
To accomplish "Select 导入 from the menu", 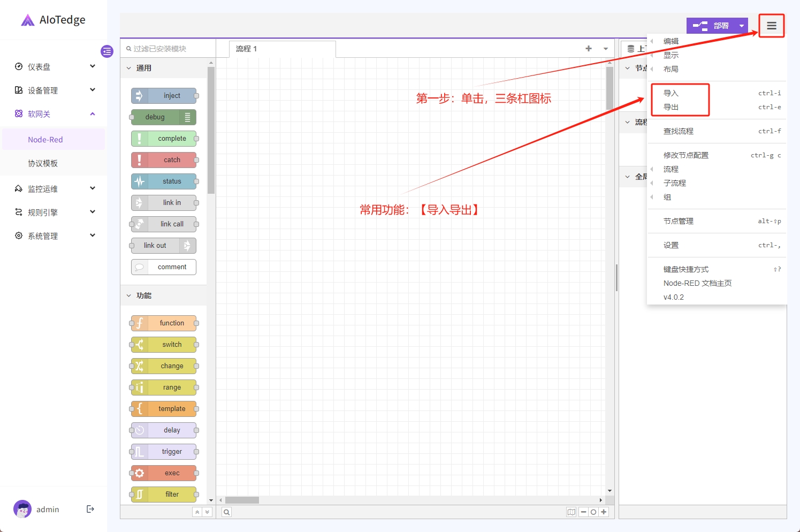I will point(671,93).
